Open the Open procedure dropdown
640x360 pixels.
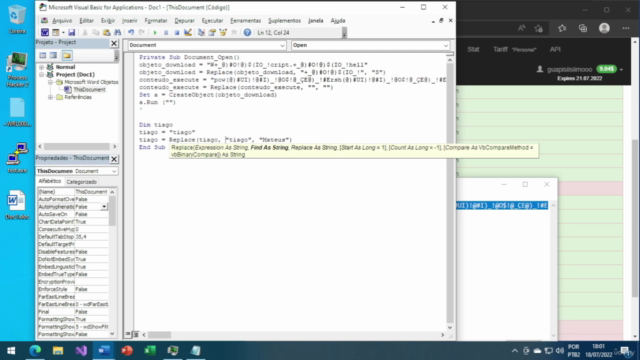(x=446, y=45)
